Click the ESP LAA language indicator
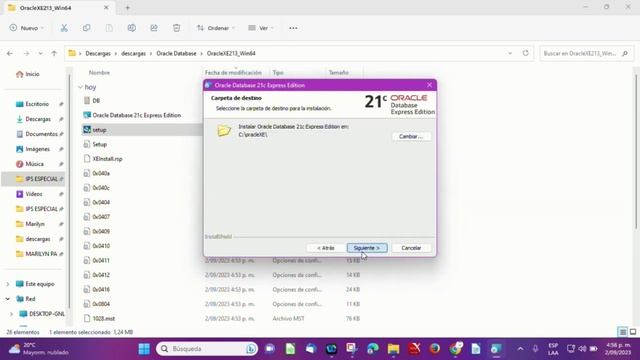The height and width of the screenshot is (360, 640). (553, 349)
